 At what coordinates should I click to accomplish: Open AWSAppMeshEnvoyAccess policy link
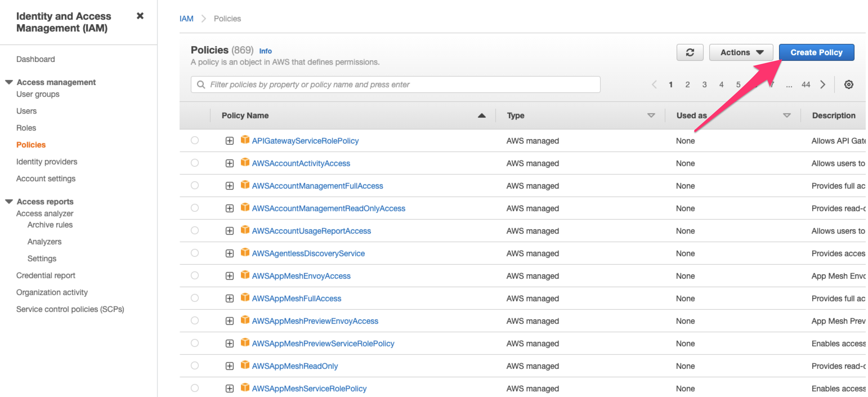[301, 276]
